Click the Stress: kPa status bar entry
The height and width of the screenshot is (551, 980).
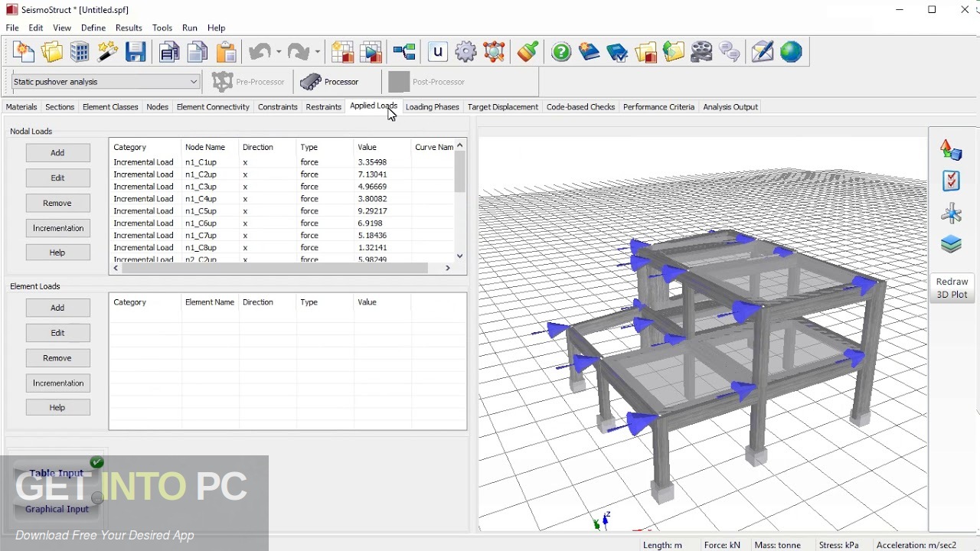click(x=838, y=545)
